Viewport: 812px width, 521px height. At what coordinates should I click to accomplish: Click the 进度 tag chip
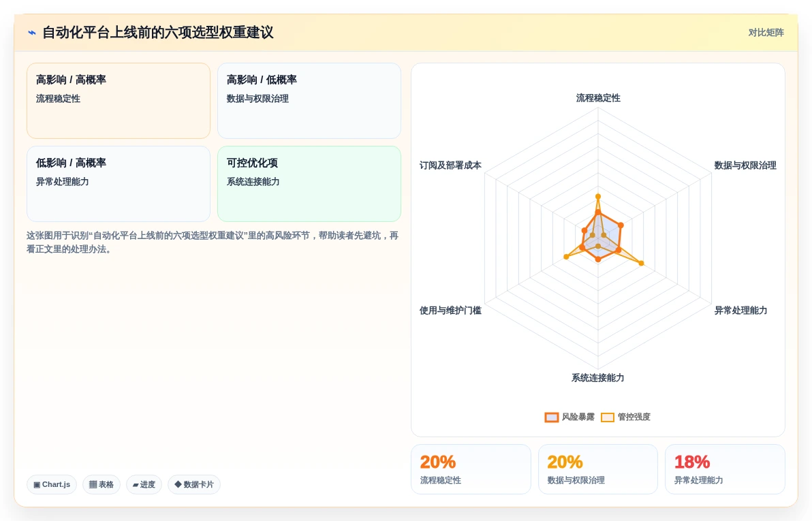click(x=144, y=485)
